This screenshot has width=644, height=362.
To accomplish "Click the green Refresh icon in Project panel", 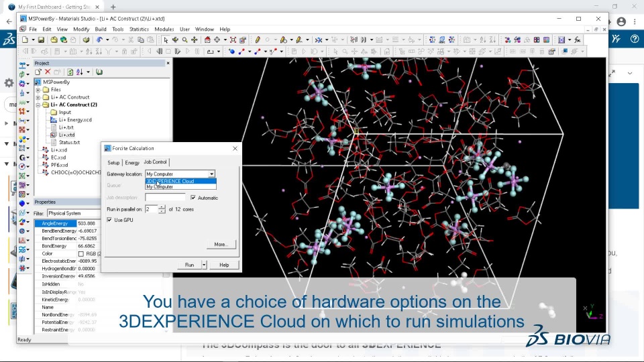I will tap(70, 72).
